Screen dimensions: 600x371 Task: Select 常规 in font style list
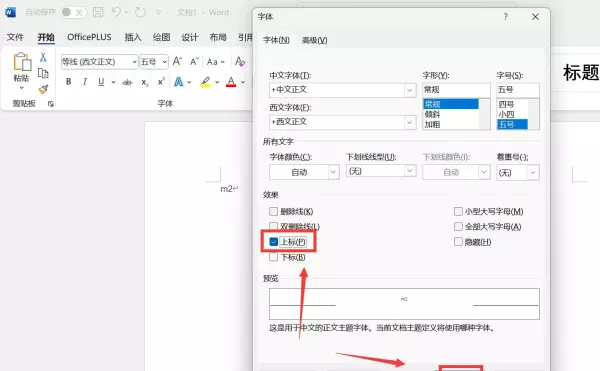[451, 104]
